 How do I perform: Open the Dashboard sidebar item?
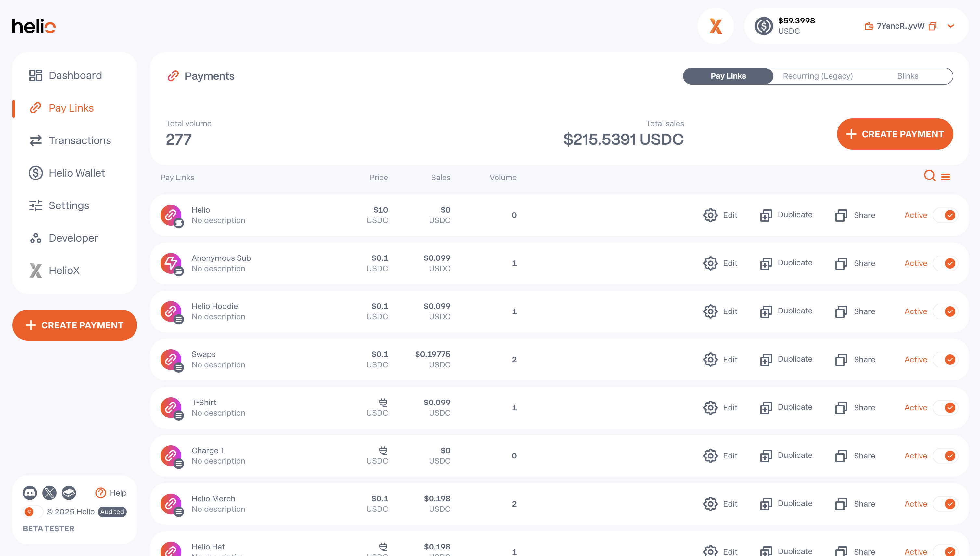[x=66, y=75]
